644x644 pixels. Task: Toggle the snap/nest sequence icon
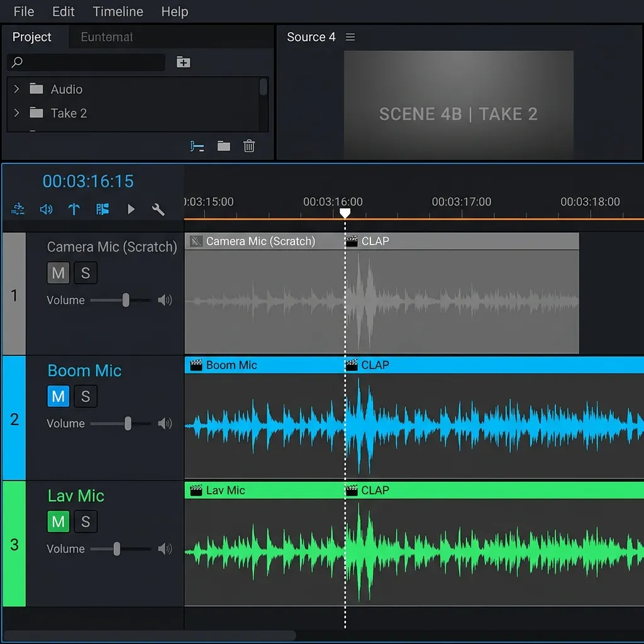[x=18, y=209]
